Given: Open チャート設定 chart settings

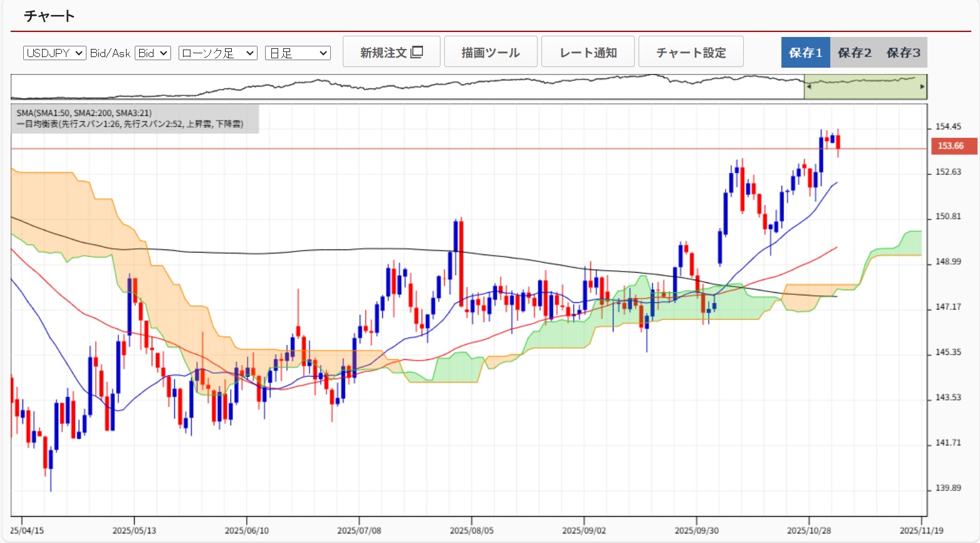Looking at the screenshot, I should (691, 52).
